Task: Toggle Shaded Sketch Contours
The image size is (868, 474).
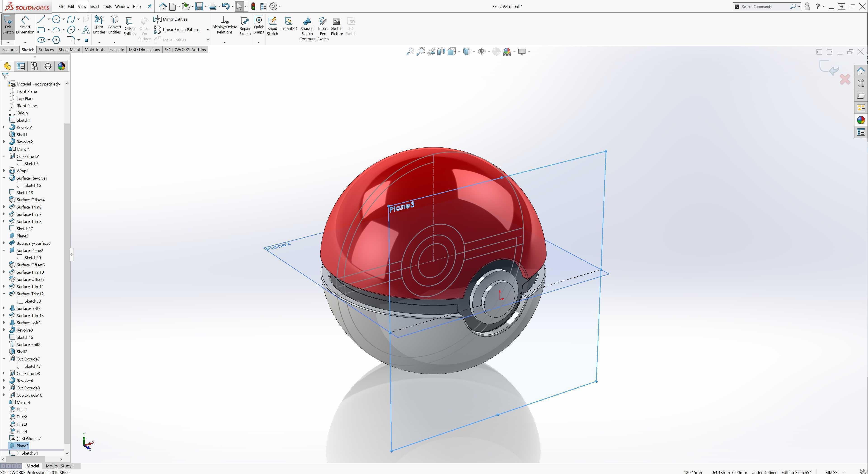Action: (307, 29)
